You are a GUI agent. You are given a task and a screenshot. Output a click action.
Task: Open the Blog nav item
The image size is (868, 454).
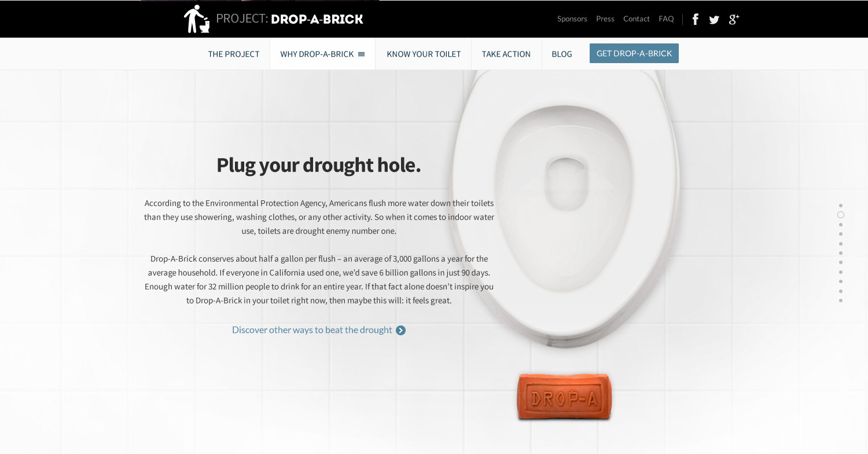point(562,54)
